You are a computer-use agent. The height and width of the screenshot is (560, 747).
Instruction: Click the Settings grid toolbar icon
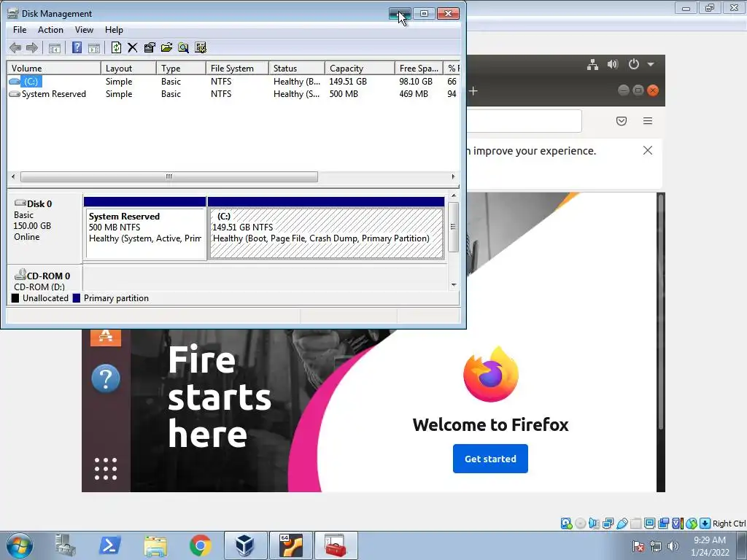coord(201,47)
